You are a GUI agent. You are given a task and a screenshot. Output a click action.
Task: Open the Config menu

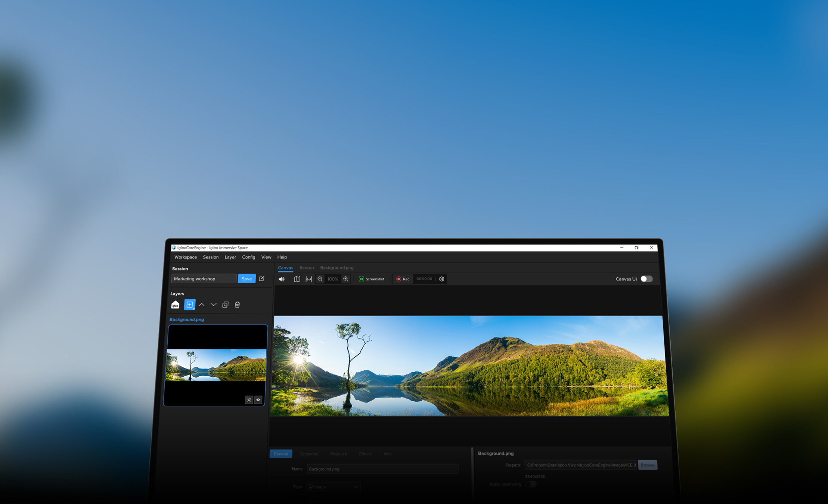248,257
